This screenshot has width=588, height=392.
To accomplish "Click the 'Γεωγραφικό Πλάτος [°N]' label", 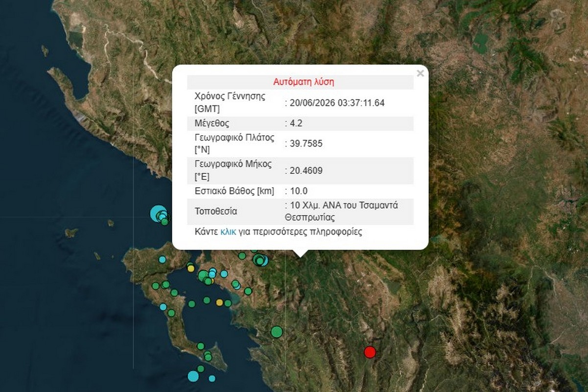I will tap(234, 144).
